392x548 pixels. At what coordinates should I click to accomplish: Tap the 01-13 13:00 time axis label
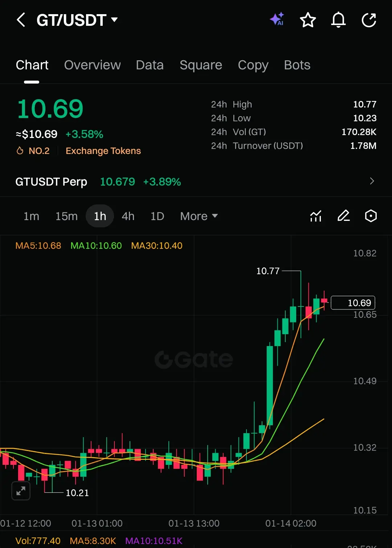[194, 523]
